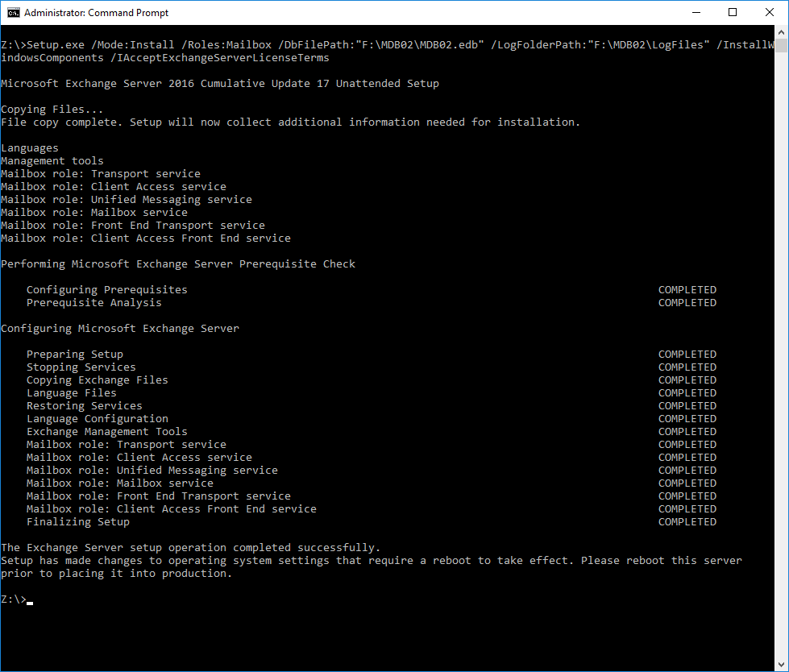Open the Command Prompt system menu icon

pos(13,13)
